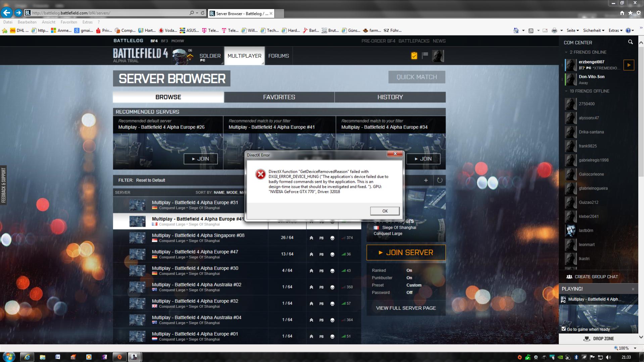Join recommended server Alpha Europe #34

[423, 159]
